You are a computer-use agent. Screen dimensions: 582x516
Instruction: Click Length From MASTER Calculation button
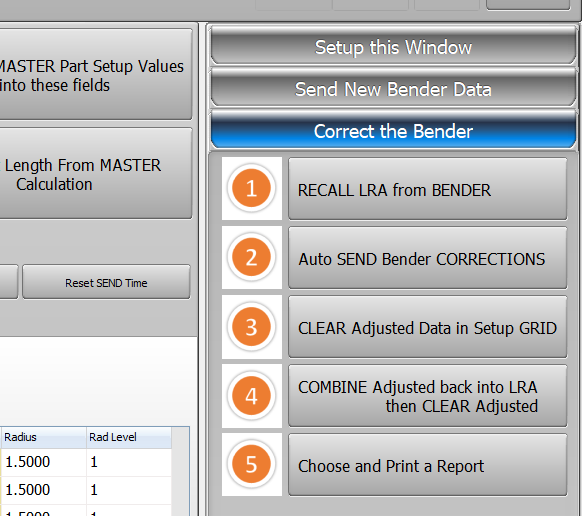pos(95,174)
